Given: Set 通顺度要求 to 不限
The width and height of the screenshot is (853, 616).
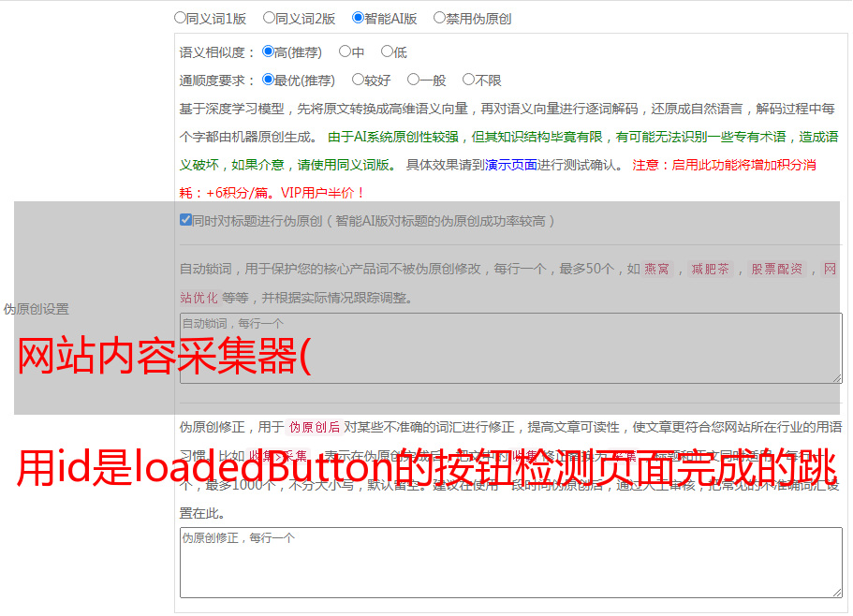Looking at the screenshot, I should (x=468, y=80).
